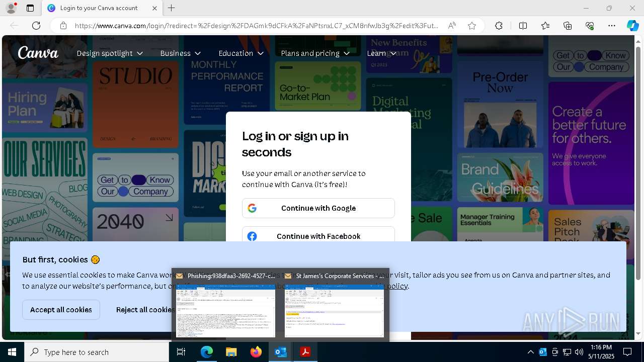The width and height of the screenshot is (644, 362).
Task: Accept all cookies
Action: tap(61, 310)
